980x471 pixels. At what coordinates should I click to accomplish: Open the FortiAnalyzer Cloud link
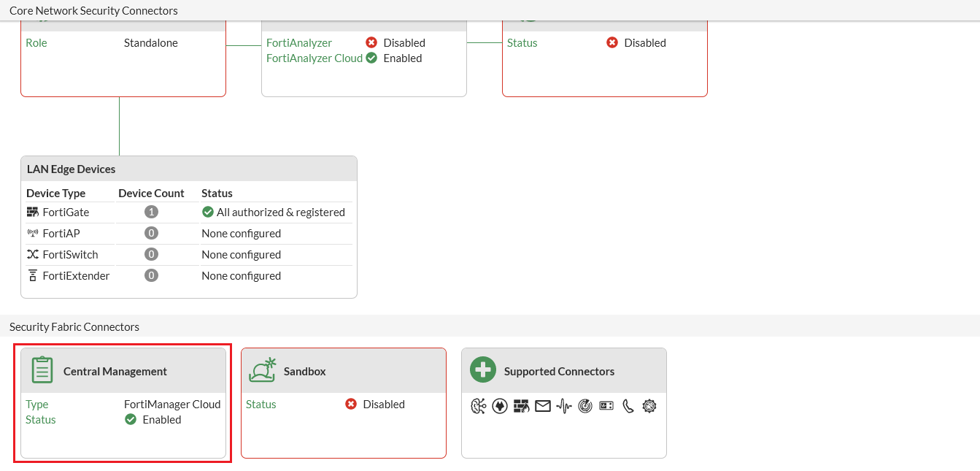pyautogui.click(x=314, y=58)
